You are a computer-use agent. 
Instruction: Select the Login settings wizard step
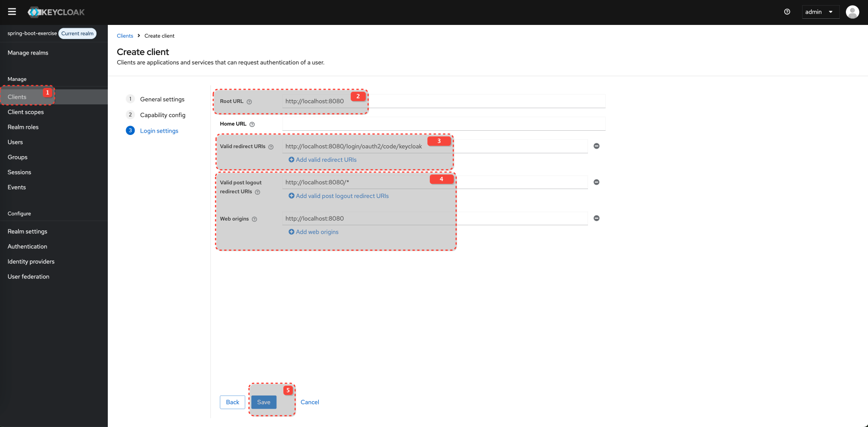[159, 130]
